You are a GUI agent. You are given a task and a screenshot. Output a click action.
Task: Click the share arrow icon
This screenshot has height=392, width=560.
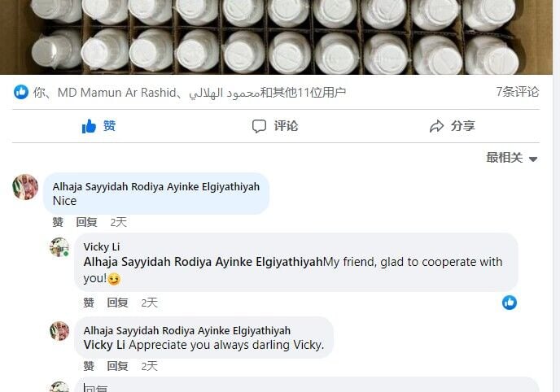point(436,126)
